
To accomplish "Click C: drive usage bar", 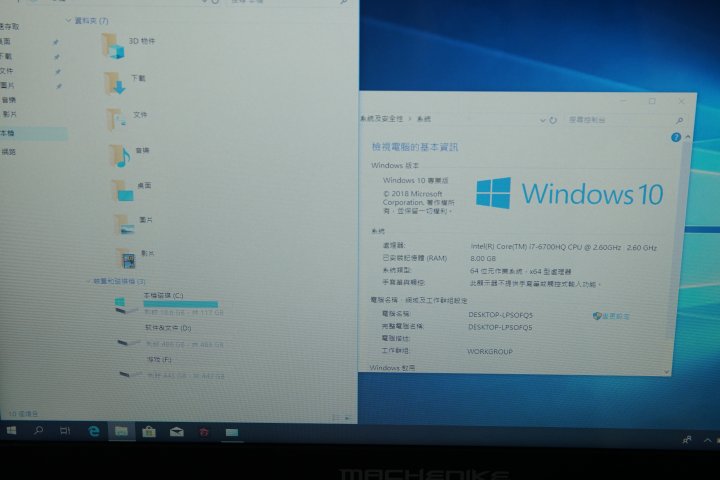I will click(x=180, y=304).
